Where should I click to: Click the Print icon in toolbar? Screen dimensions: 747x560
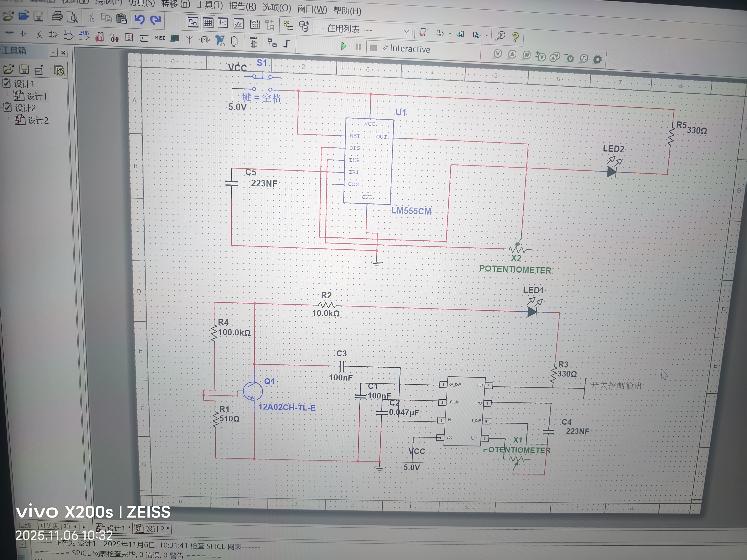pos(57,16)
